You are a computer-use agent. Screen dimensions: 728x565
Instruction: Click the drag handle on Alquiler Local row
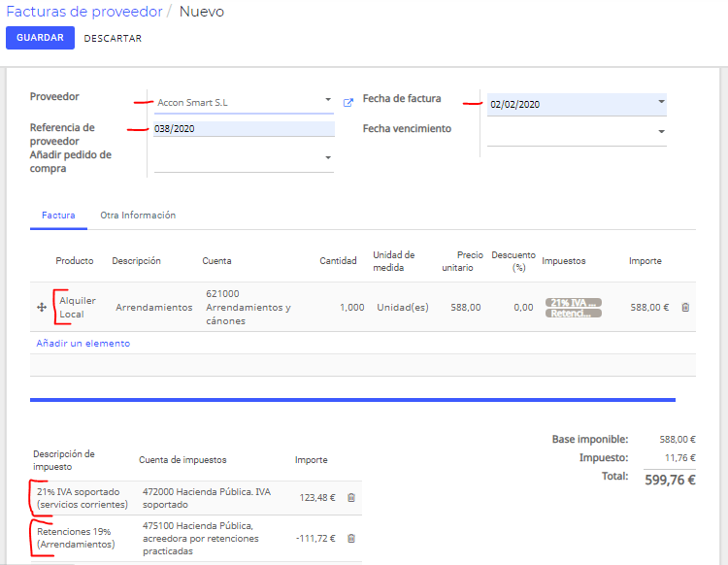point(42,307)
